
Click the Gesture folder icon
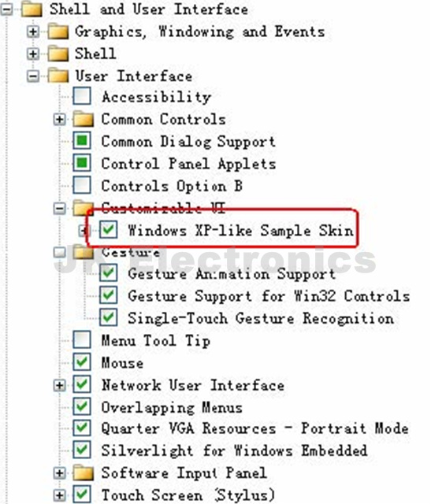84,252
